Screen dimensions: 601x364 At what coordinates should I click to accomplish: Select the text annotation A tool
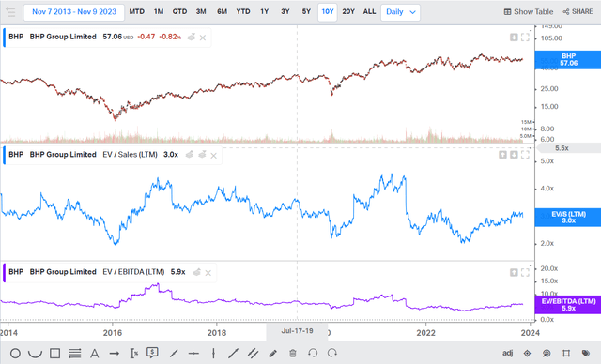pos(94,354)
